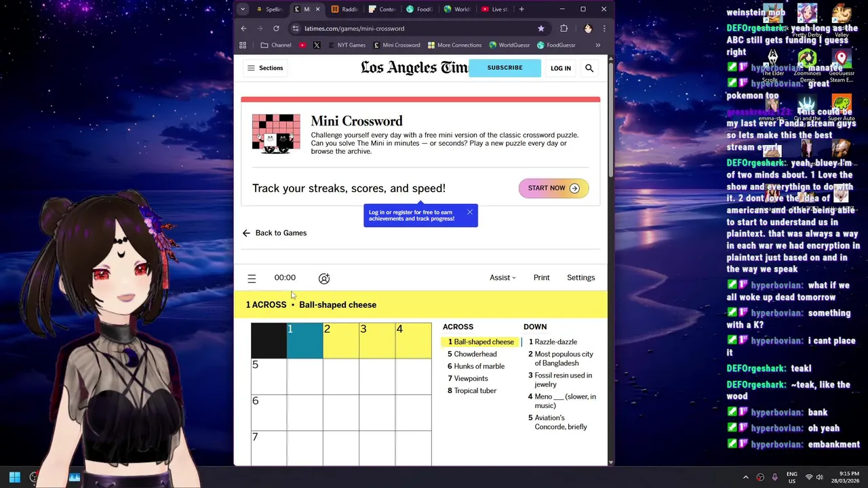
Task: Switch to the Raddle tab
Action: point(344,9)
